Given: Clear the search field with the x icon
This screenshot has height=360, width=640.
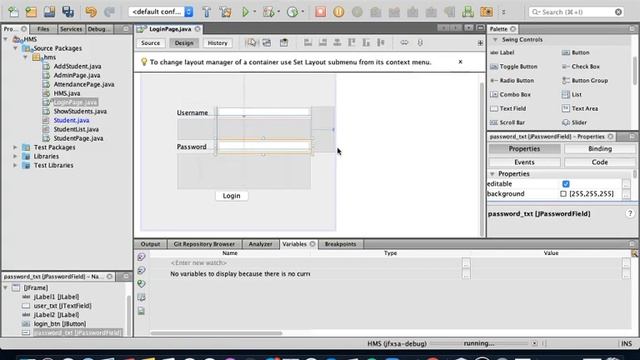Looking at the screenshot, I should coord(618,12).
